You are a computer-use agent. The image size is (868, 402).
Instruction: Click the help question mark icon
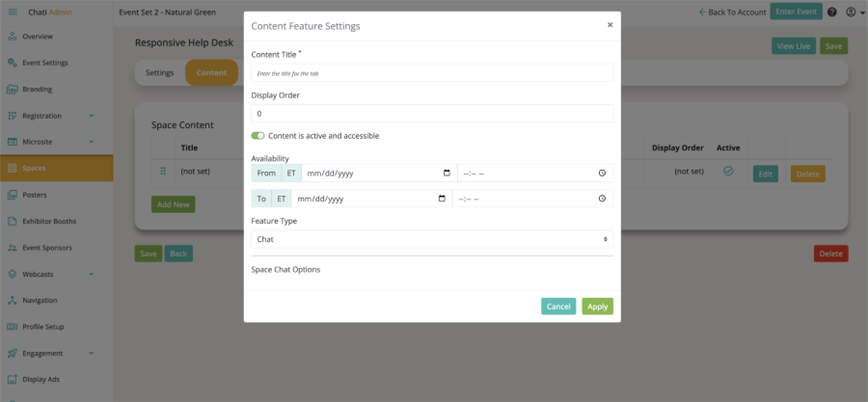[x=832, y=12]
